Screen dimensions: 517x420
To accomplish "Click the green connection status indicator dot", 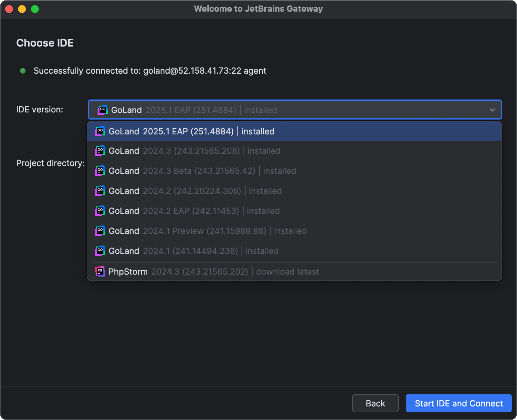I will pos(23,71).
